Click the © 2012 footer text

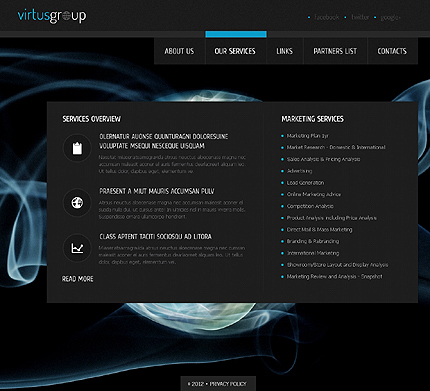pos(196,384)
